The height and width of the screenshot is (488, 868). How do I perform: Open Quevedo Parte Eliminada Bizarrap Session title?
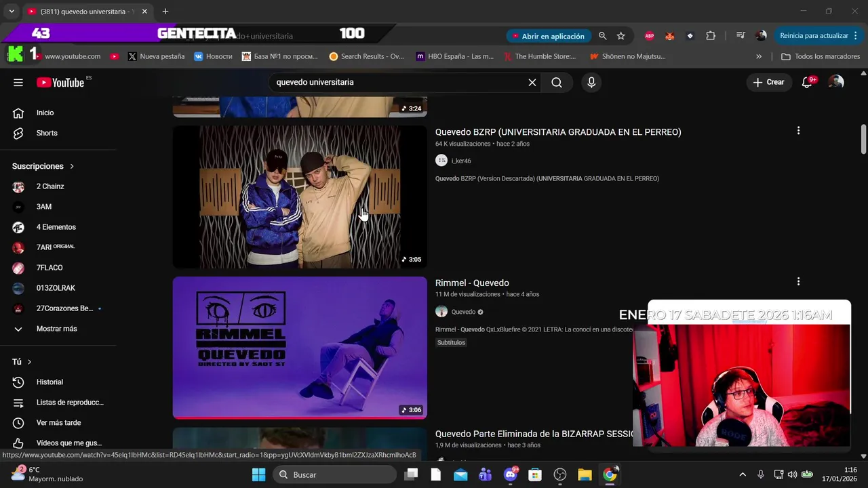(534, 434)
